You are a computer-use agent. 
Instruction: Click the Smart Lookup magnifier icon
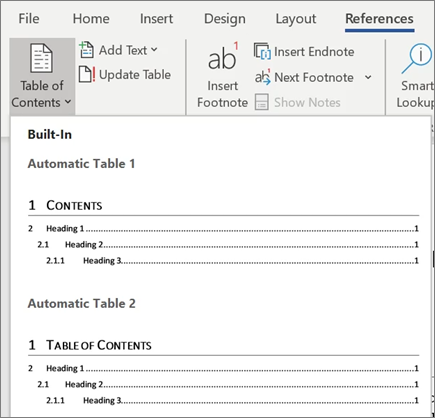pos(417,58)
